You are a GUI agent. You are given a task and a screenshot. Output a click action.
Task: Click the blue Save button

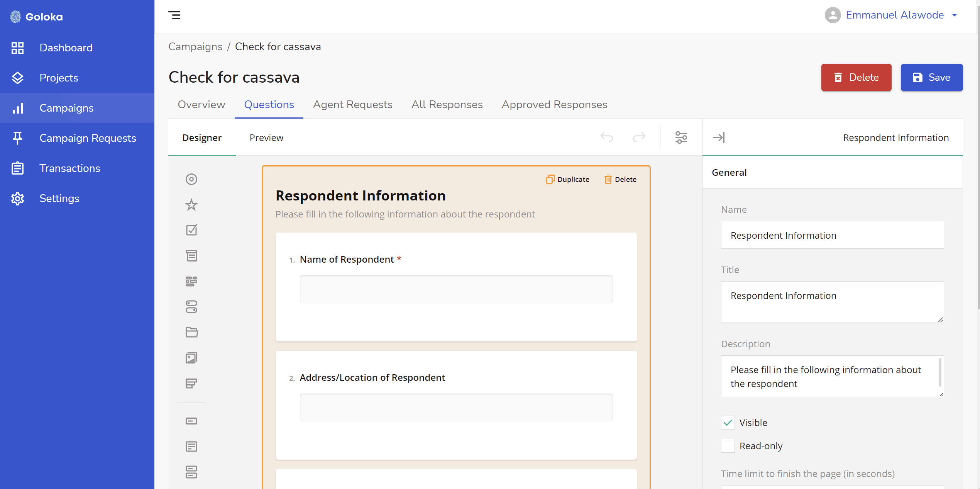[931, 78]
